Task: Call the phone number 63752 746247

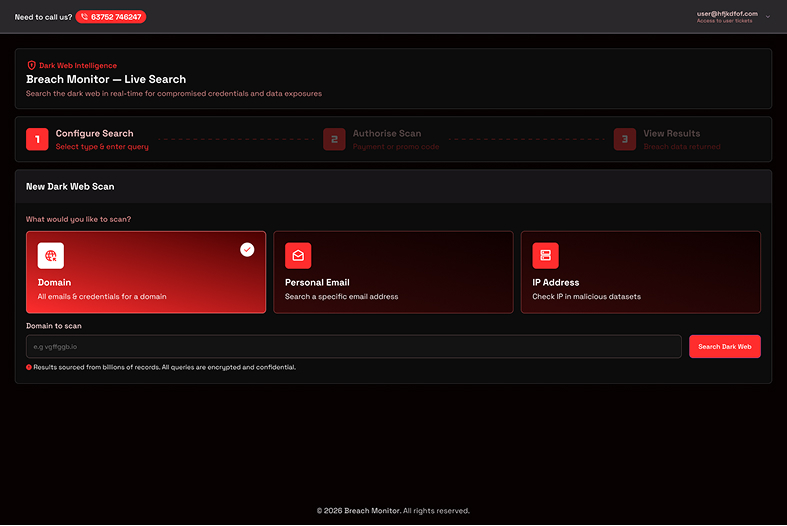Action: pos(111,17)
